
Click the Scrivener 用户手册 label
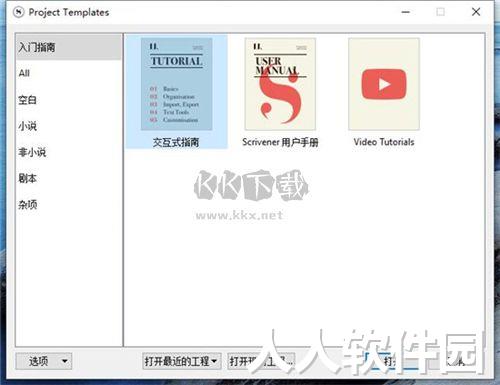click(280, 142)
